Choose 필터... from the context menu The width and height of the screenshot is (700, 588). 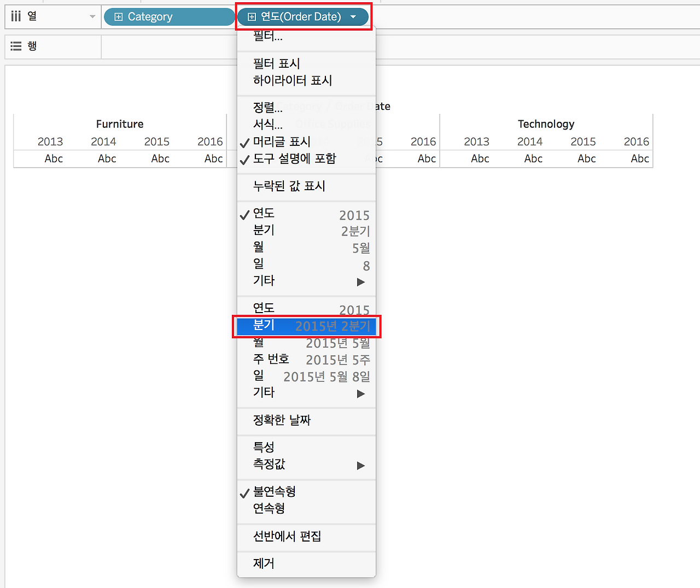coord(306,37)
